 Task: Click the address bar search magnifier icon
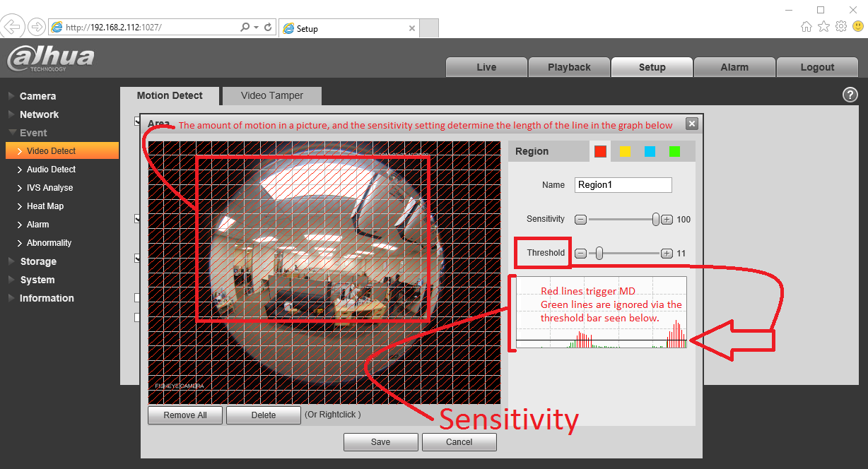point(245,28)
